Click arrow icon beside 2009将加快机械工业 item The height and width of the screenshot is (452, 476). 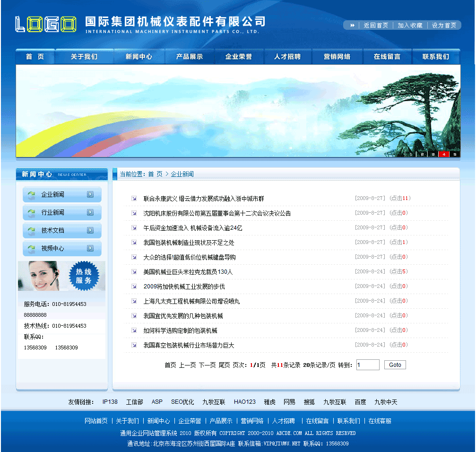coord(134,286)
